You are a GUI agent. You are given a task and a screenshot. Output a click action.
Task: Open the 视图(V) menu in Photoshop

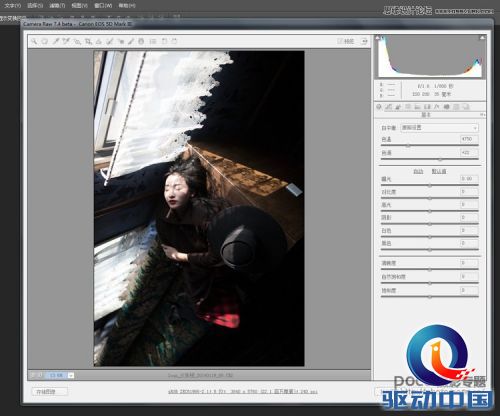79,6
